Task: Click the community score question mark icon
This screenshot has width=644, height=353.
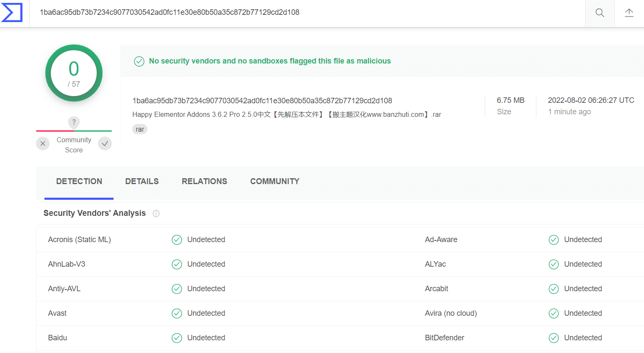Action: coord(74,122)
